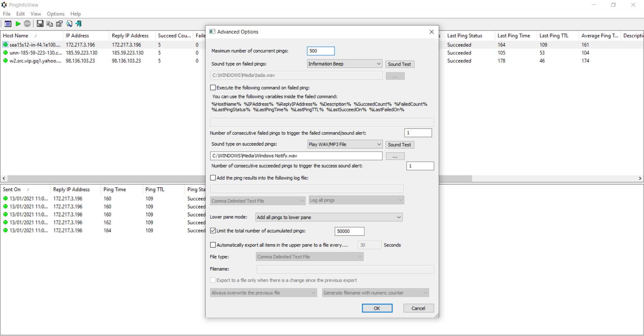The image size is (644, 336).
Task: Click the upper pane horizontal scrollbar thumb
Action: 240,178
